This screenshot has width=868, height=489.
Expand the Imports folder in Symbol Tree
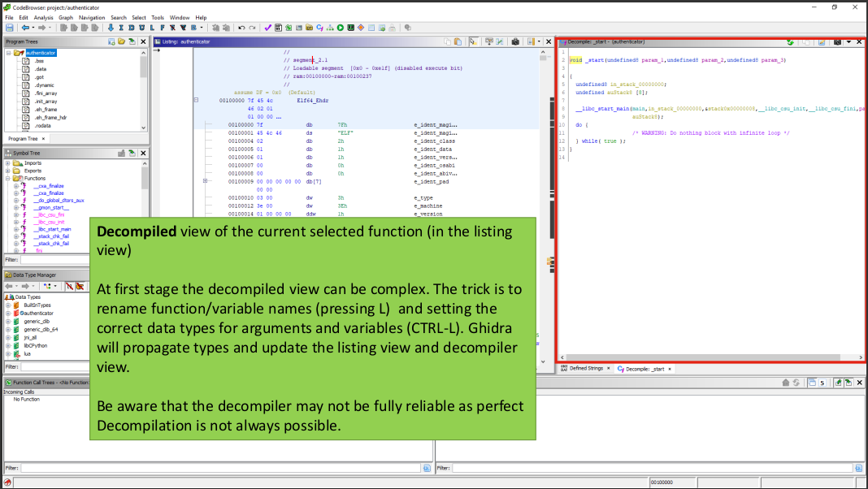8,163
